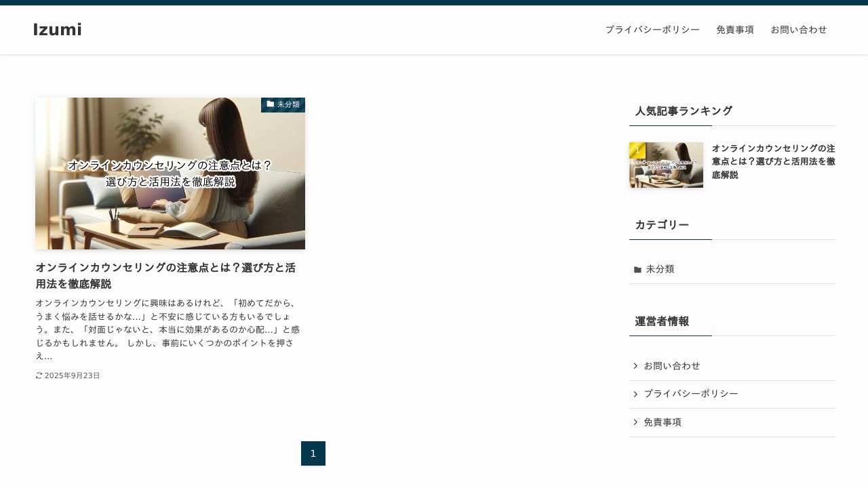Click the chevron icon before お問い合わせ
The width and height of the screenshot is (868, 488).
pos(635,366)
